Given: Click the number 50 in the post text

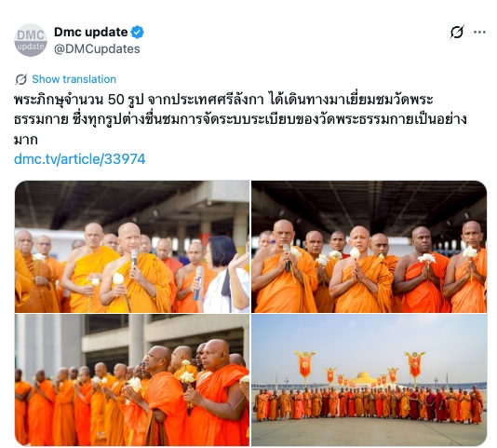Looking at the screenshot, I should pyautogui.click(x=115, y=100).
